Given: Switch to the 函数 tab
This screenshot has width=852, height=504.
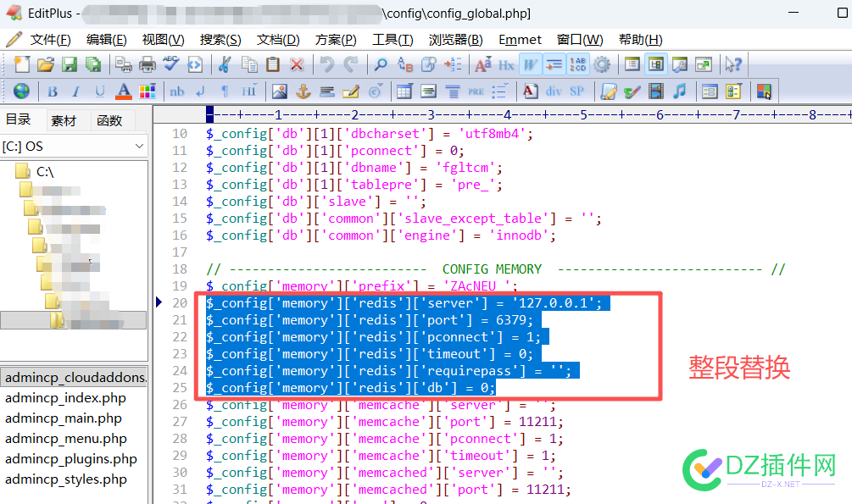Looking at the screenshot, I should [109, 119].
